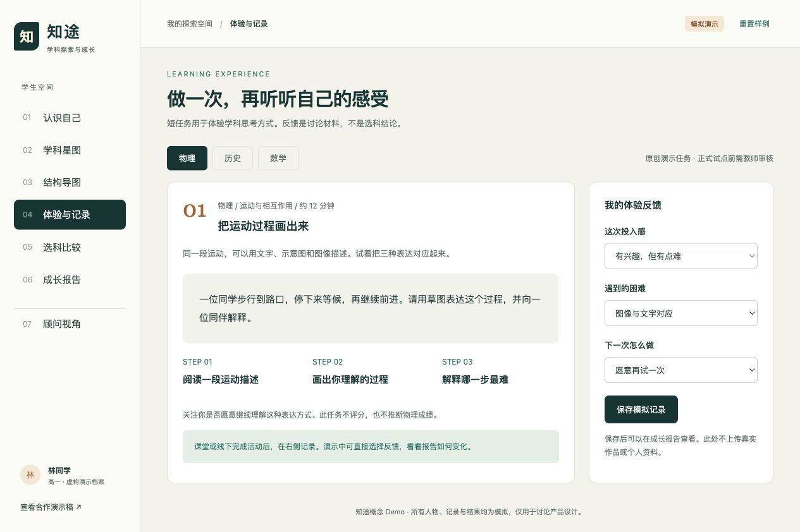Switch to the 历史 tab
This screenshot has height=532, width=800.
pos(233,158)
